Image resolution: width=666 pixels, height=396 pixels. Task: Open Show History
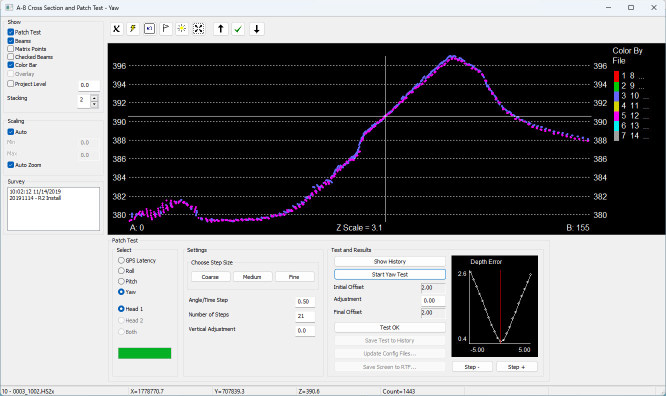[x=389, y=261]
